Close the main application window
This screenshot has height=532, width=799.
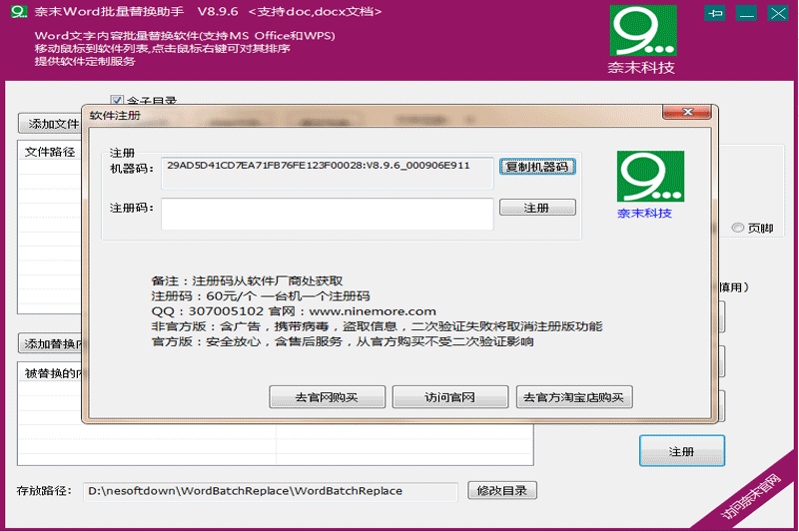[778, 13]
